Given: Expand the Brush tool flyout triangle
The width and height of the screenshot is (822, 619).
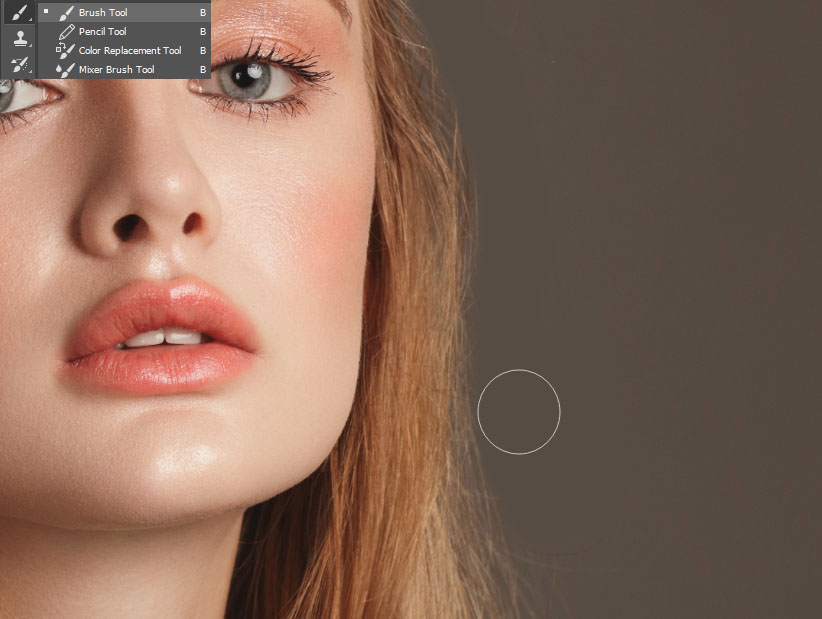Looking at the screenshot, I should pyautogui.click(x=28, y=18).
